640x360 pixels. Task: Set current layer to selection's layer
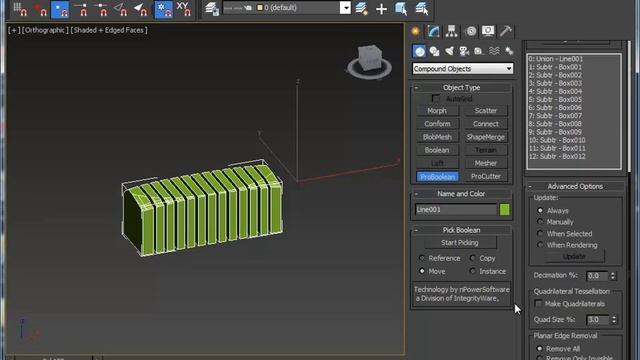click(422, 9)
